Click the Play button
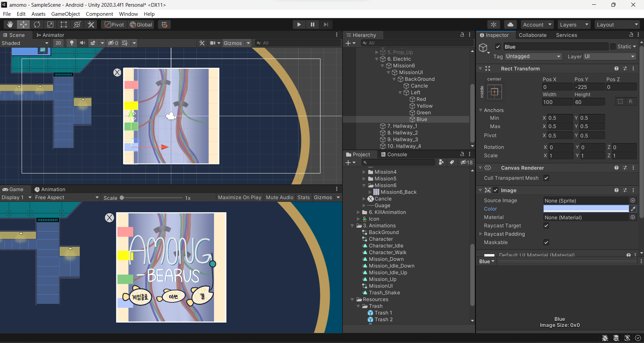The height and width of the screenshot is (343, 644). [299, 24]
